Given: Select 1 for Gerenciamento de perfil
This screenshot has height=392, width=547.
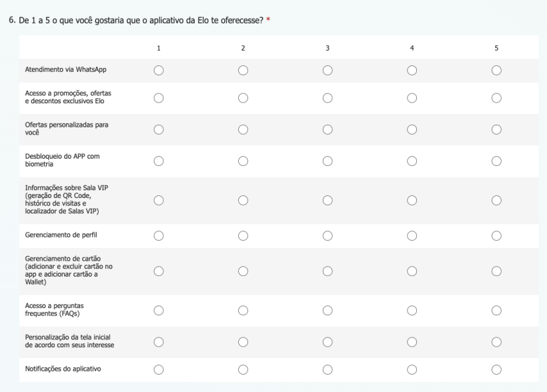Looking at the screenshot, I should [158, 235].
